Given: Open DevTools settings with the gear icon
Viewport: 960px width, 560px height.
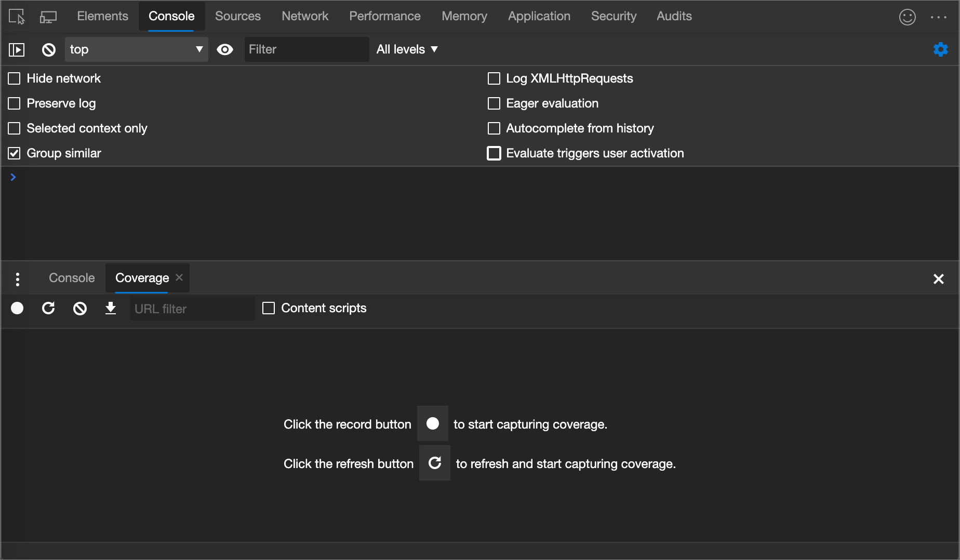Looking at the screenshot, I should tap(940, 49).
